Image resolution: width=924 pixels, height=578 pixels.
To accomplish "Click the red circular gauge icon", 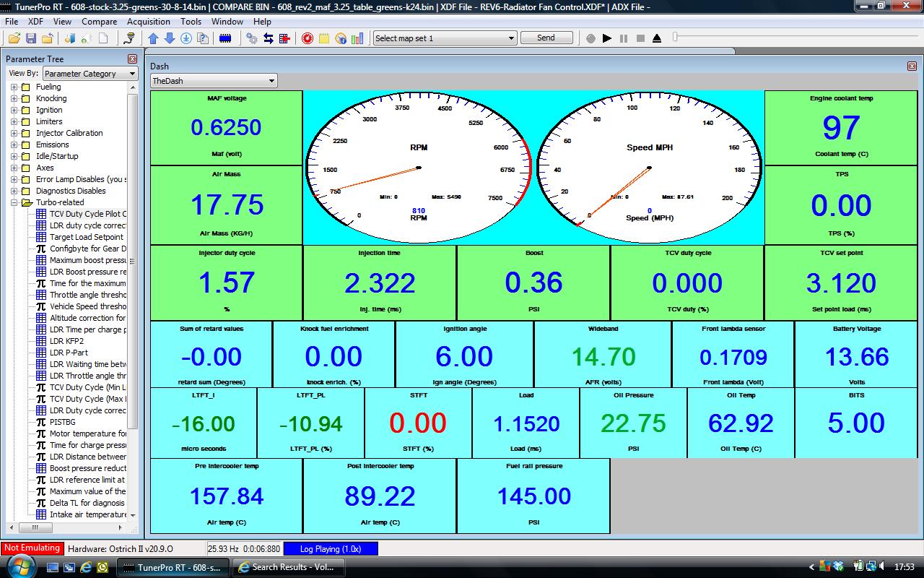I will (308, 38).
